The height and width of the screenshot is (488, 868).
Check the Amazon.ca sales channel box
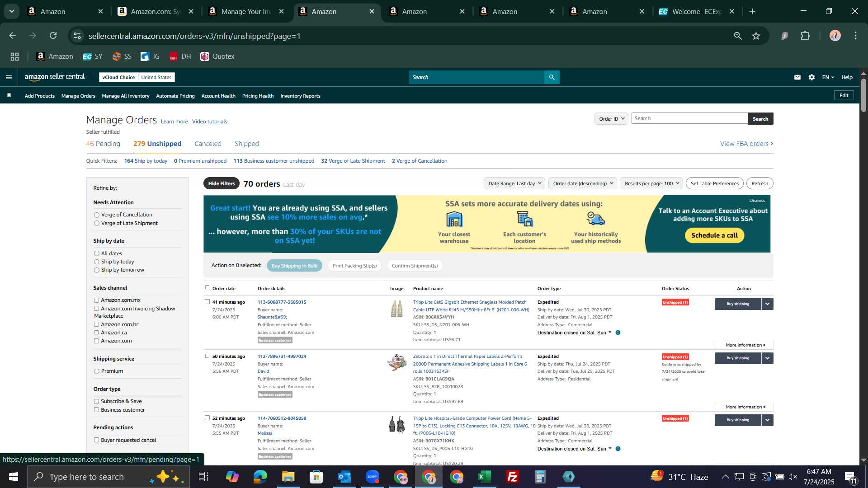pyautogui.click(x=96, y=333)
